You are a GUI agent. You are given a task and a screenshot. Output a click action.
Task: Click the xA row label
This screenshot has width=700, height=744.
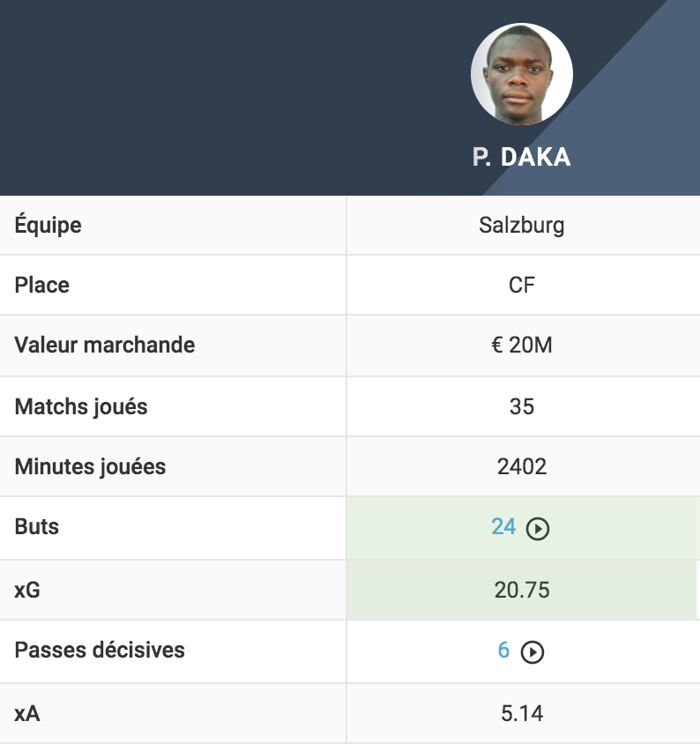[27, 713]
